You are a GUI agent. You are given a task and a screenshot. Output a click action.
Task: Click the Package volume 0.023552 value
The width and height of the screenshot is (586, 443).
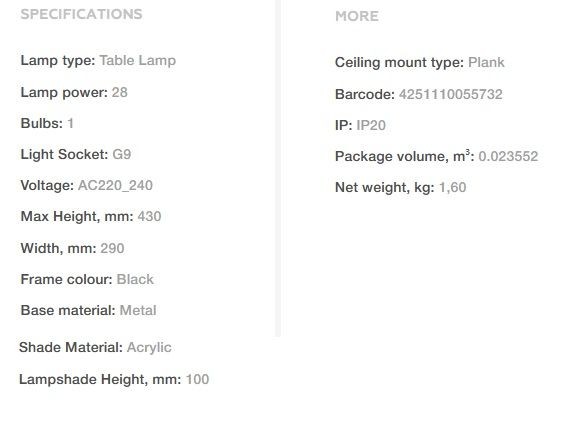click(x=508, y=156)
